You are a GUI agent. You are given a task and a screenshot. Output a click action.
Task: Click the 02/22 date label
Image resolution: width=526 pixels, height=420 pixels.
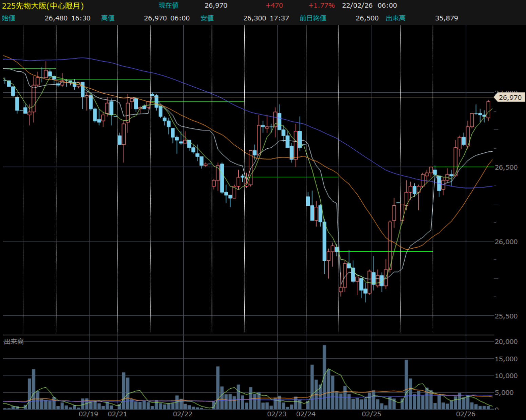click(183, 414)
